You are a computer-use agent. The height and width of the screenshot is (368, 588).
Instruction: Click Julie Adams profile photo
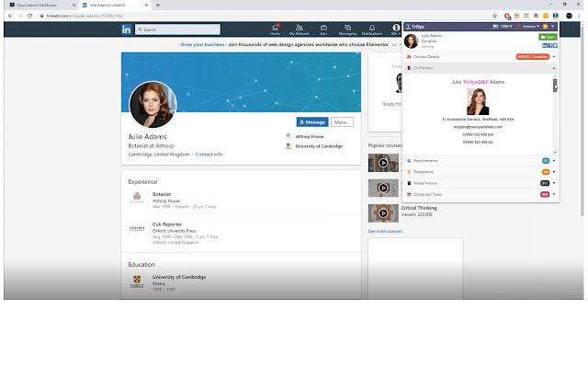153,105
